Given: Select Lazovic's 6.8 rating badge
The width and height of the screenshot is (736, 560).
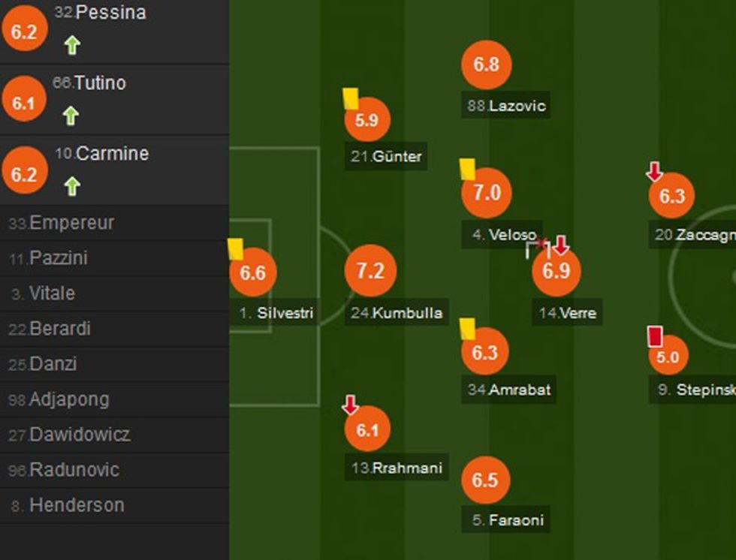Looking at the screenshot, I should coord(486,65).
